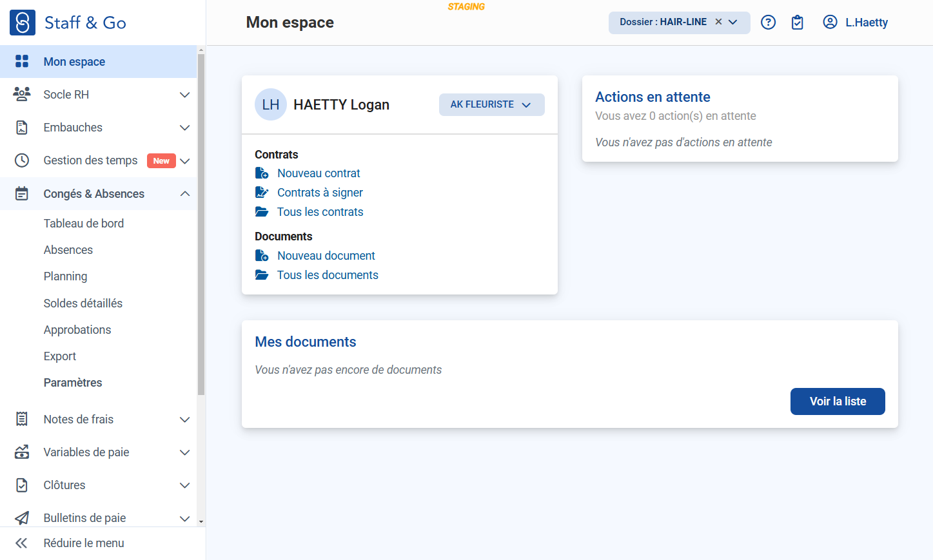The image size is (933, 560).
Task: Open the Approbations submenu item
Action: click(x=77, y=329)
